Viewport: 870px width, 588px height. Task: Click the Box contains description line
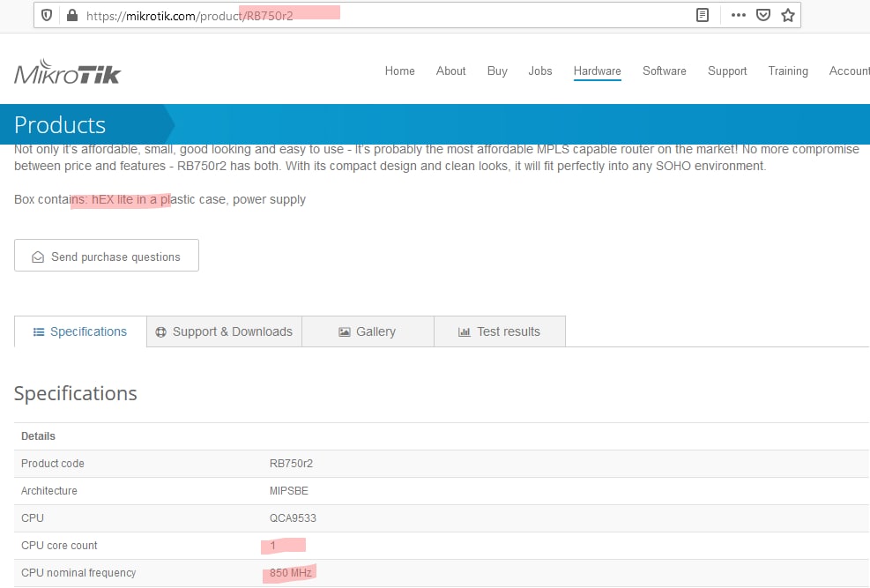[x=160, y=199]
